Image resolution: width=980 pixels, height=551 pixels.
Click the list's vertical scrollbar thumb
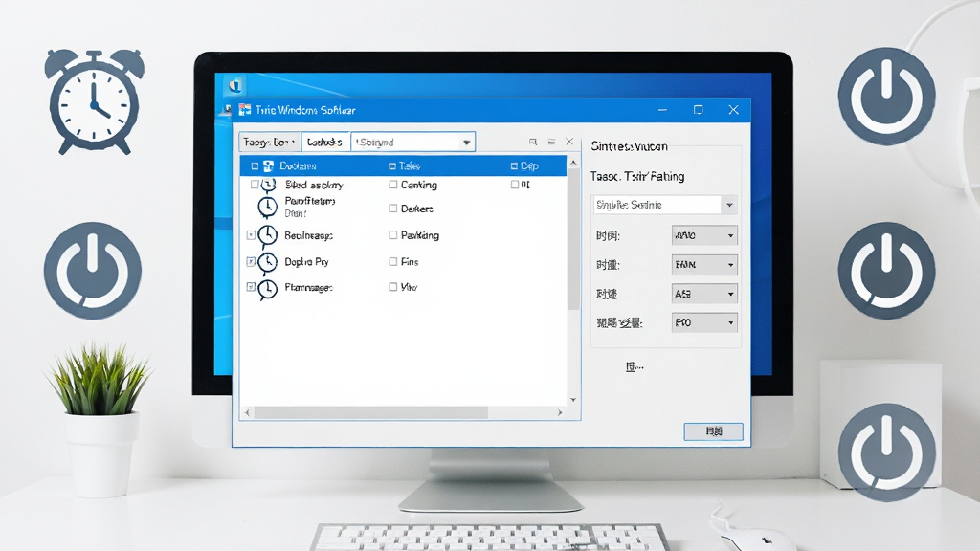point(574,239)
